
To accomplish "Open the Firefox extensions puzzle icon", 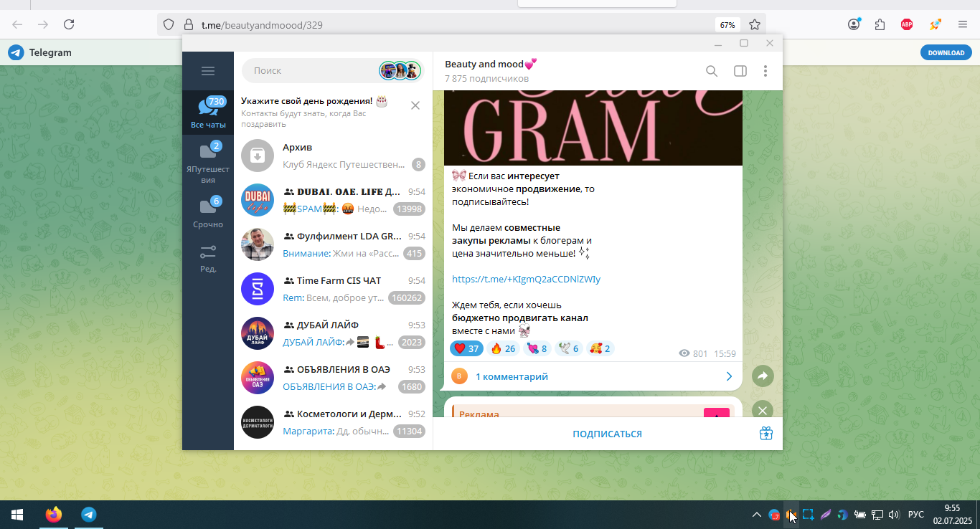I will [880, 24].
